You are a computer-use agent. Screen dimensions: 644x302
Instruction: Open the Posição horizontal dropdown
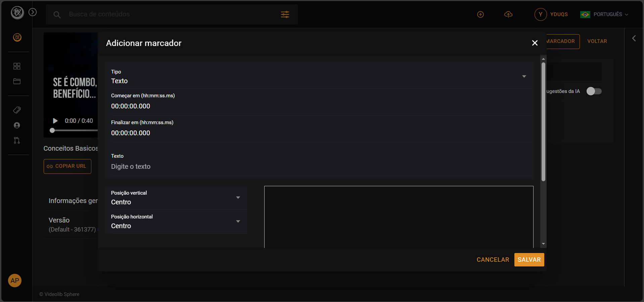tap(238, 221)
